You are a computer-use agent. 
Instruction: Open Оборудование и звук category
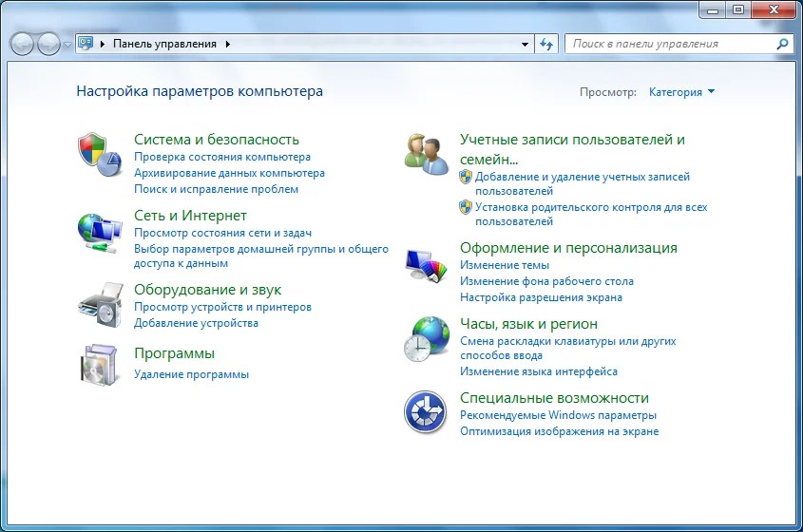(x=207, y=290)
